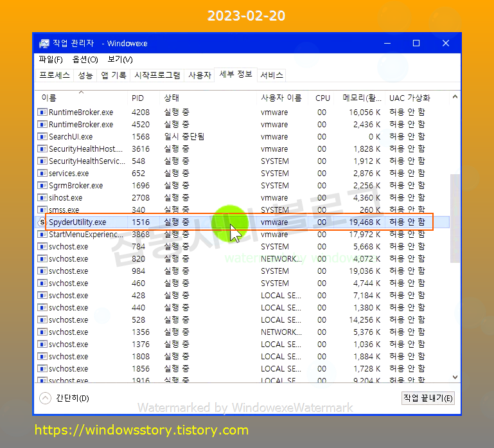
Task: Click the SgrmBroker.exe process icon
Action: click(x=42, y=185)
